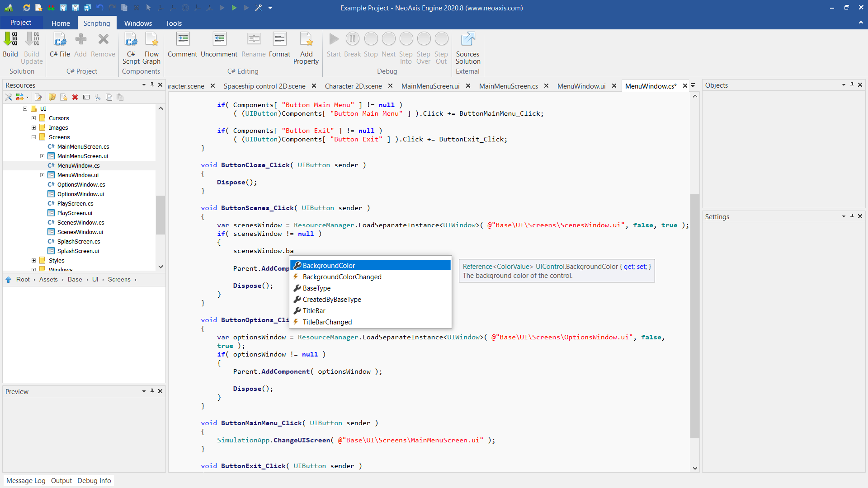This screenshot has height=488, width=868.
Task: Click the Resources edit document icon
Action: pos(39,97)
